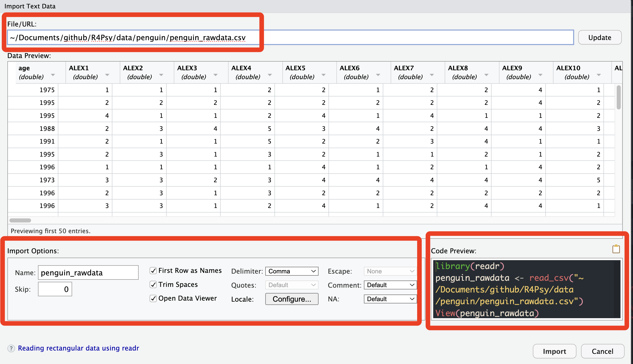Open ALEX1 column type arrow
The width and height of the screenshot is (633, 364).
(x=107, y=75)
